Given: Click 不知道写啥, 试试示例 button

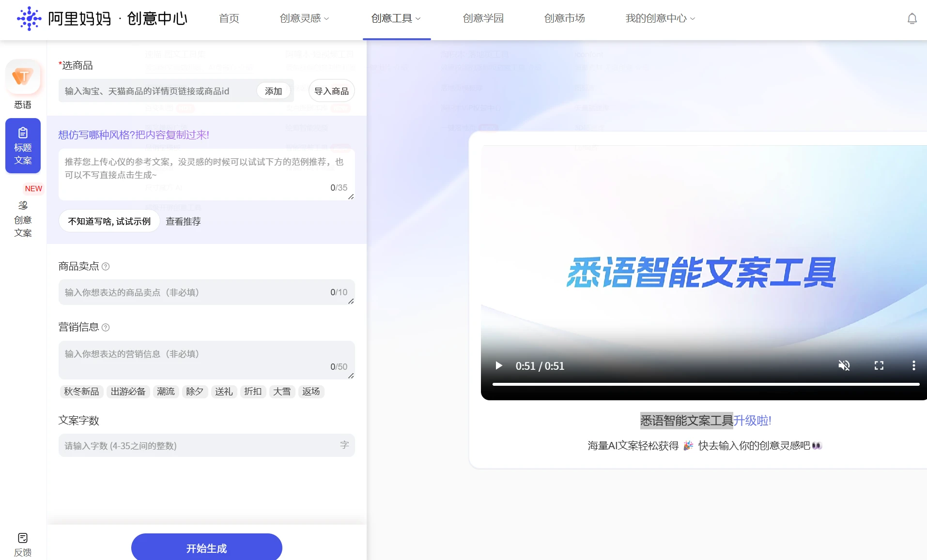Looking at the screenshot, I should click(x=109, y=221).
